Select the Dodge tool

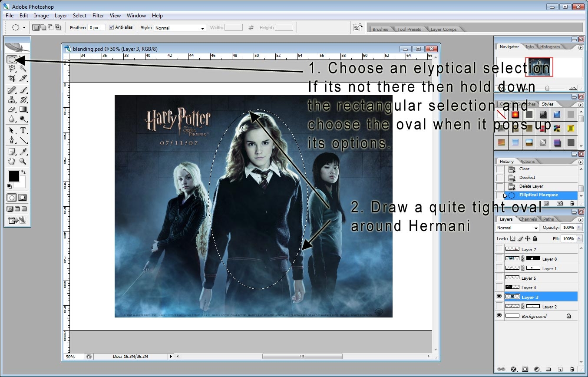tap(23, 118)
